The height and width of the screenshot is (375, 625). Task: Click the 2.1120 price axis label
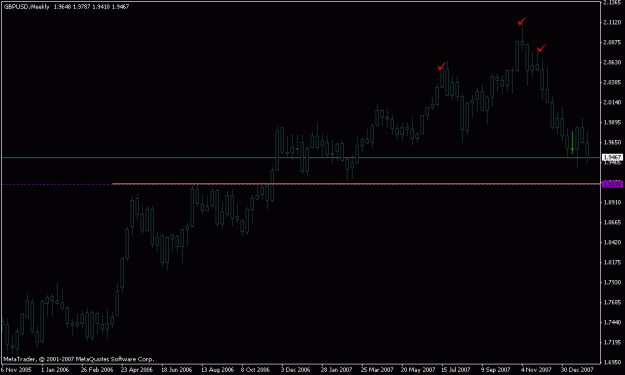coord(612,23)
